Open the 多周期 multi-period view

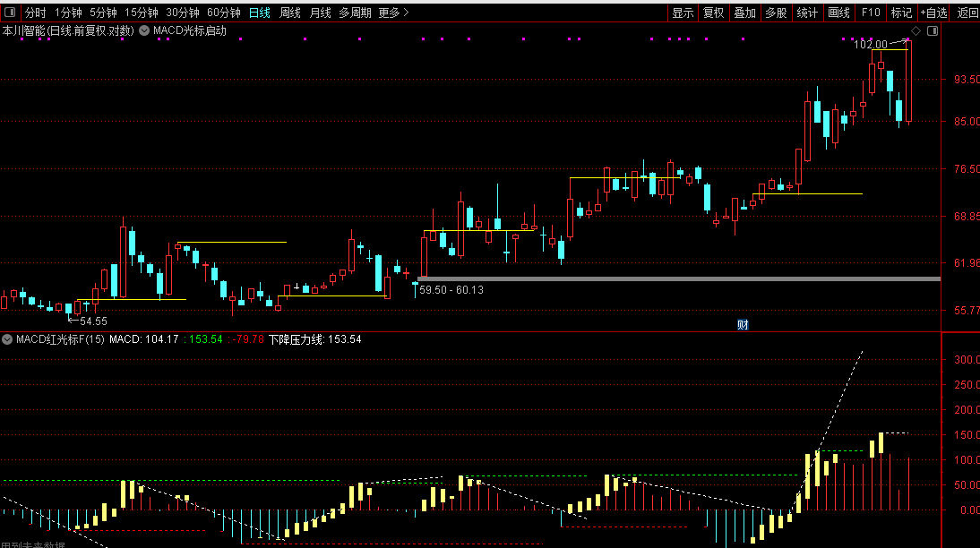(x=355, y=13)
